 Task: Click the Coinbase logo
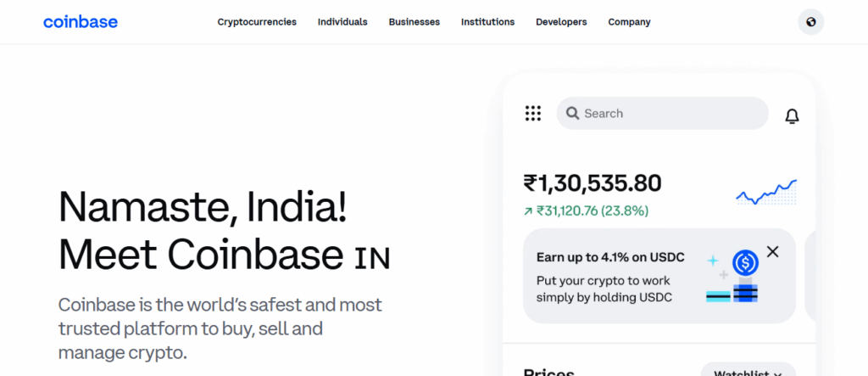[81, 22]
